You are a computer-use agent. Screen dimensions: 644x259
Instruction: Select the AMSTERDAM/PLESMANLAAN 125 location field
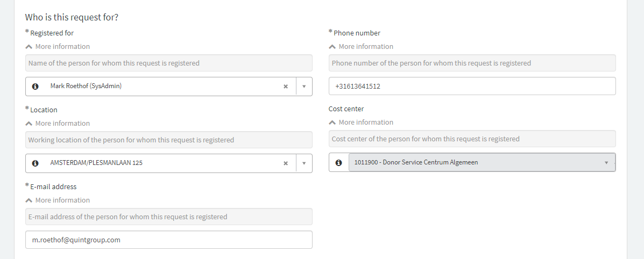[169, 163]
